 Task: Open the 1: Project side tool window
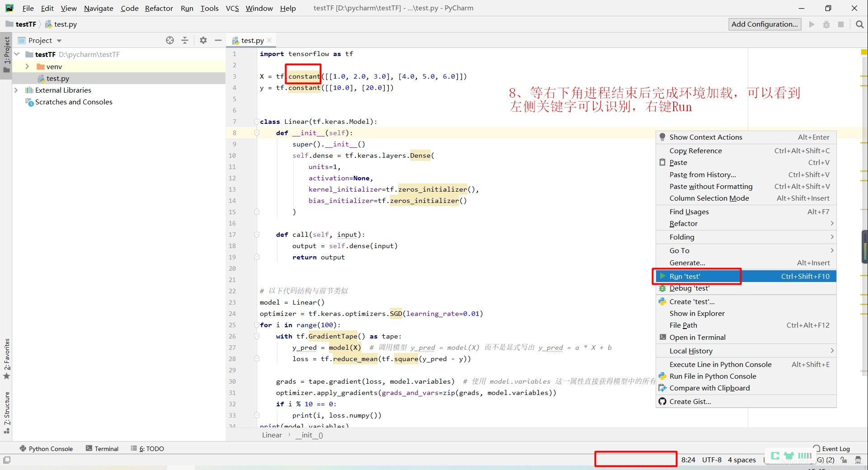(6, 54)
